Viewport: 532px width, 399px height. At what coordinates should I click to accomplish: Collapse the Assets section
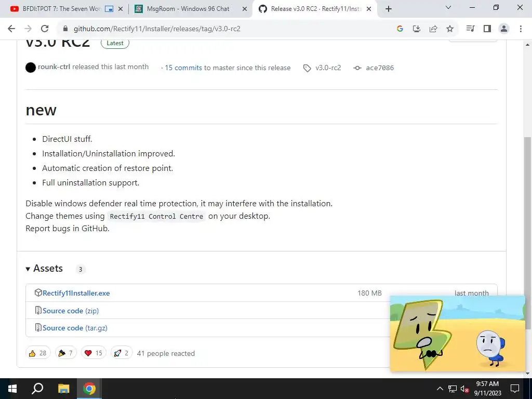45,269
